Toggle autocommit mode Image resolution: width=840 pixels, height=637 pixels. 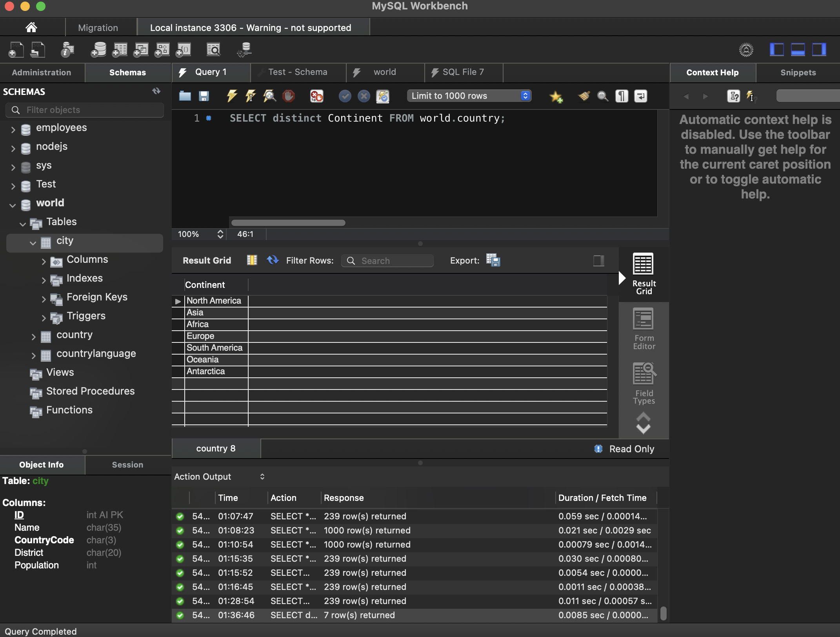tap(383, 96)
